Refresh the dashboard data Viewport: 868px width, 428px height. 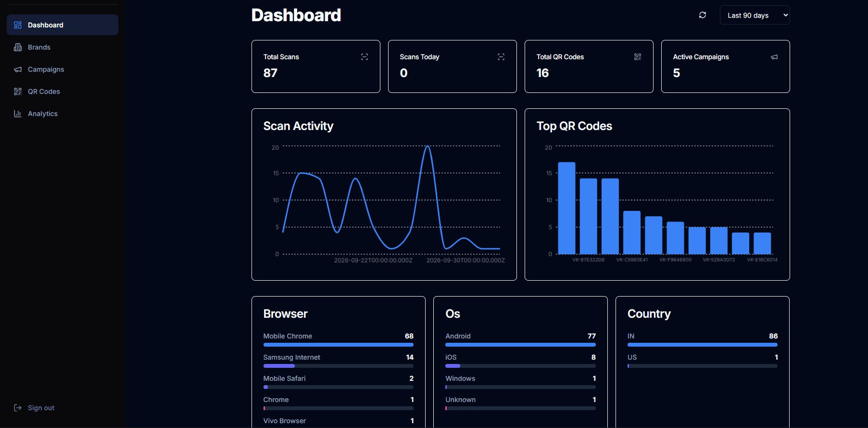pos(703,15)
